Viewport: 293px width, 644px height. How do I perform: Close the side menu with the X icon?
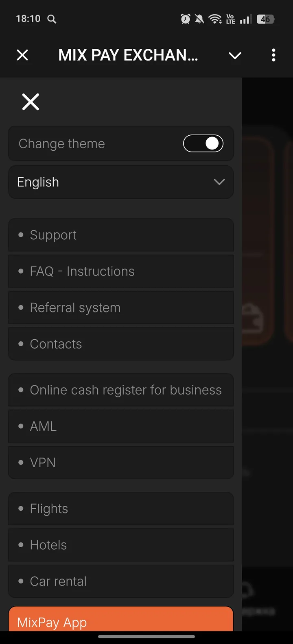(x=31, y=102)
